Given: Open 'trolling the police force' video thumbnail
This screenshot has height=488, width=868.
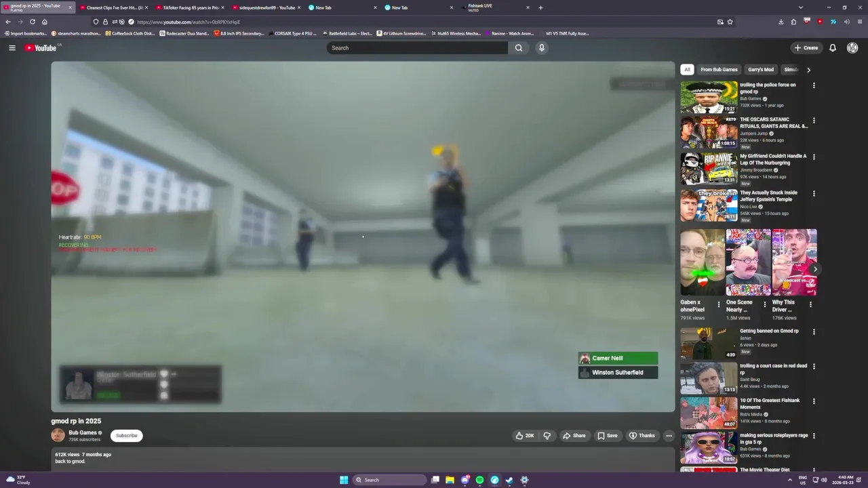Looking at the screenshot, I should point(709,97).
